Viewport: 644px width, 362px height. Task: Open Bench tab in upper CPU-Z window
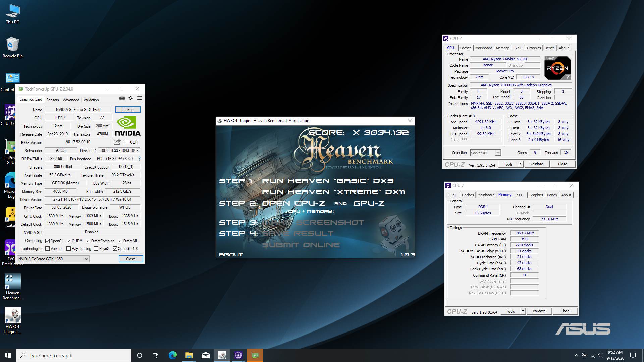tap(549, 48)
